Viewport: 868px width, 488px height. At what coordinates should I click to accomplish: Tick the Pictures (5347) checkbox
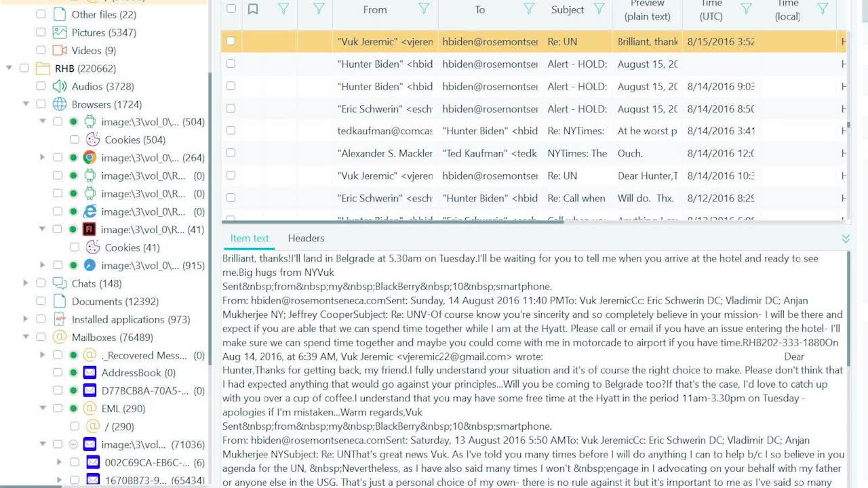click(x=41, y=33)
